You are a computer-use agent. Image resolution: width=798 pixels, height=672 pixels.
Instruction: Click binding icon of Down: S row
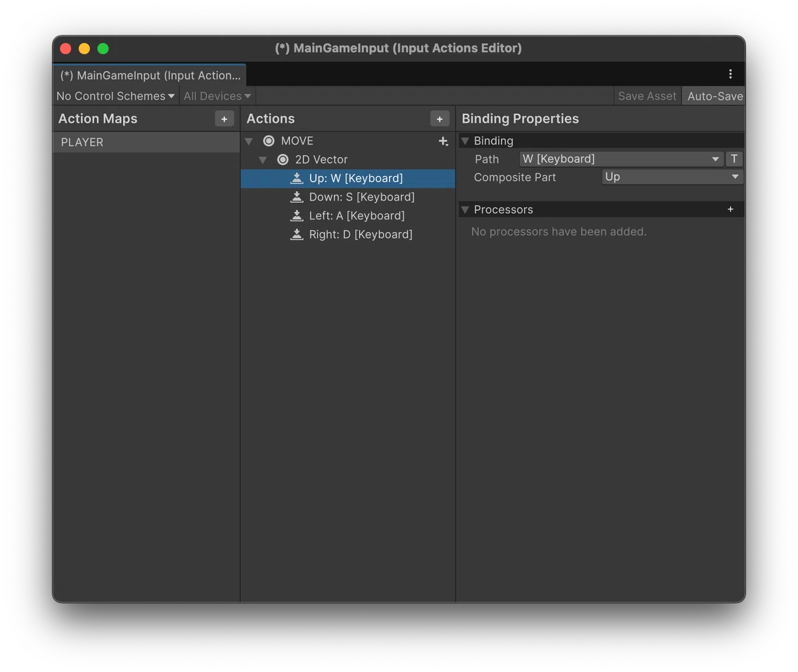coord(297,197)
